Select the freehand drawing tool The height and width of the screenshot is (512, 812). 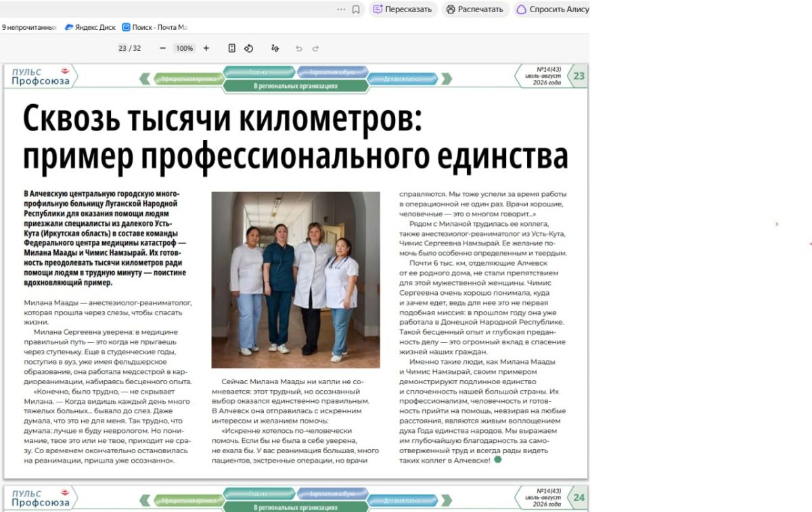275,48
